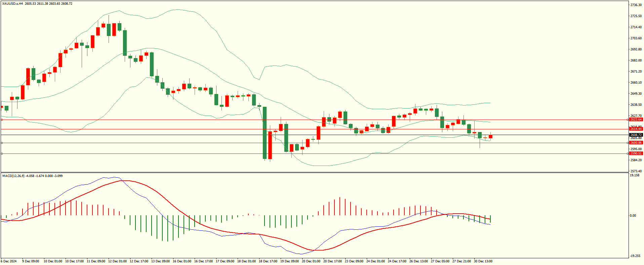Click the 18 Dec 17:00 time label
Image resolution: width=644 pixels, height=265 pixels.
[268, 261]
